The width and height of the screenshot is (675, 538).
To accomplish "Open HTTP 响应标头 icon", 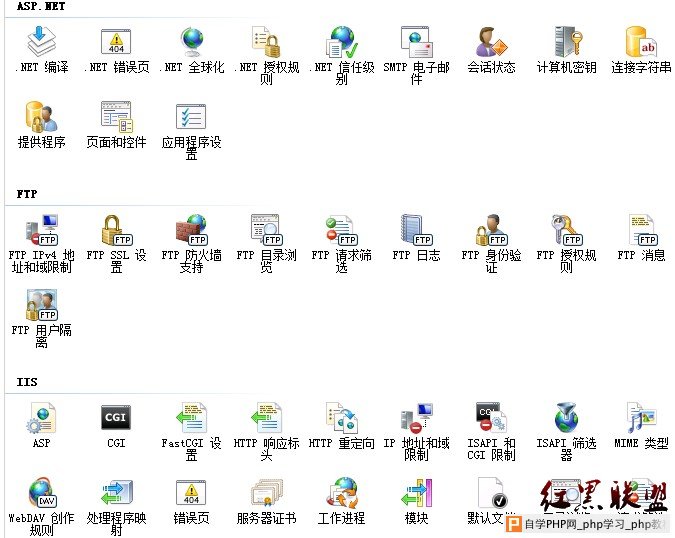I will point(266,417).
